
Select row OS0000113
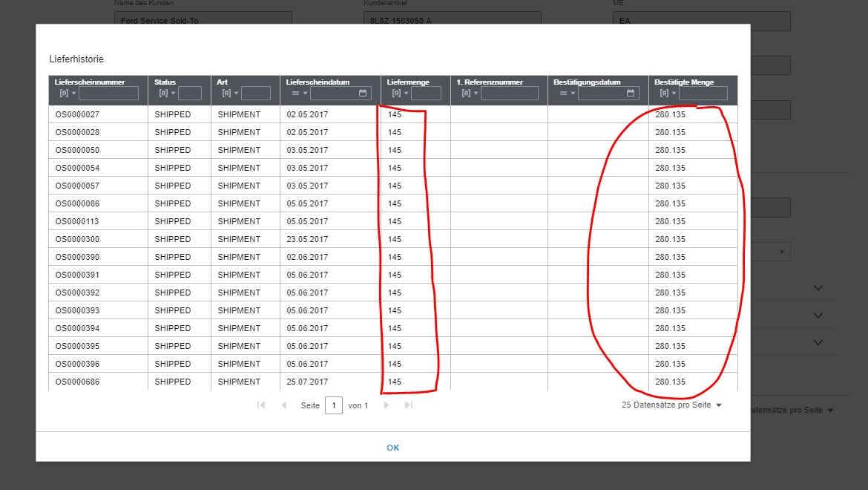[x=393, y=221]
